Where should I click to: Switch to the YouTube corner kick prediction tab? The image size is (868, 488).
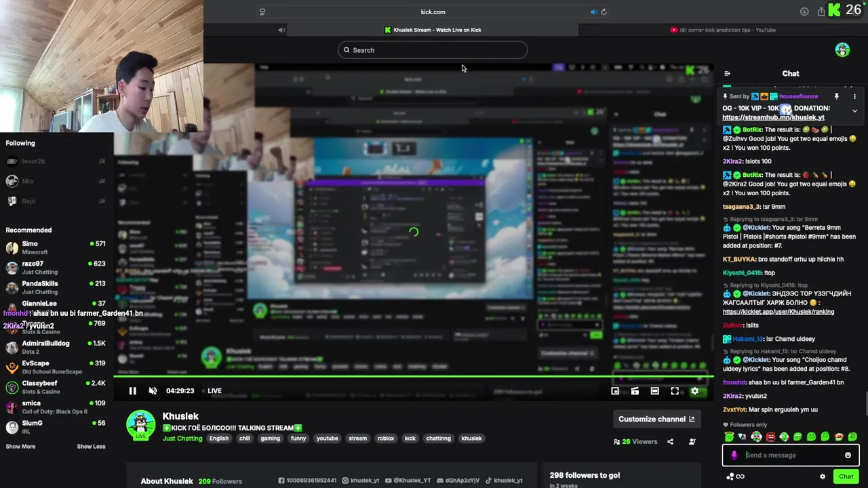(723, 30)
